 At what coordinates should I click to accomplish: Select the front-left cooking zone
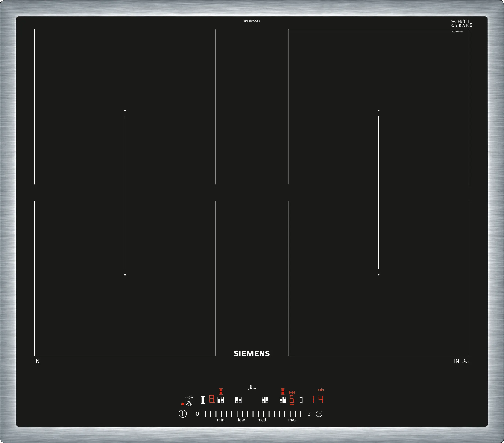point(221,400)
